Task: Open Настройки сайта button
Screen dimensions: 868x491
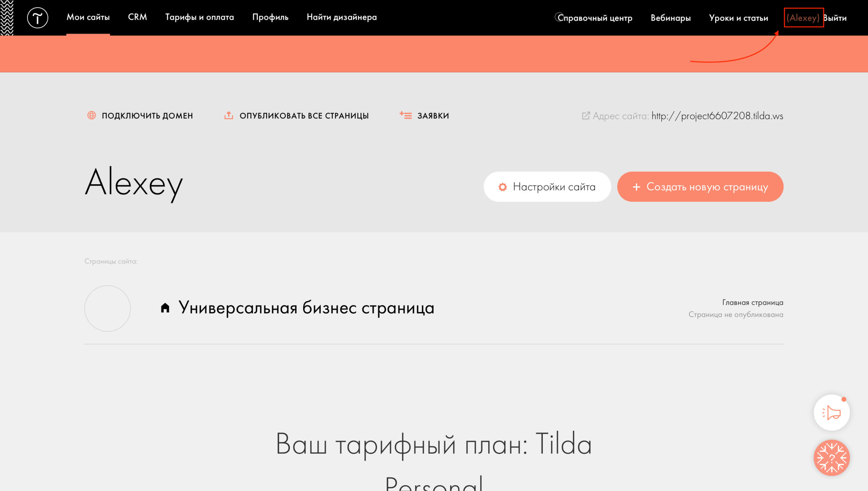Action: [547, 187]
